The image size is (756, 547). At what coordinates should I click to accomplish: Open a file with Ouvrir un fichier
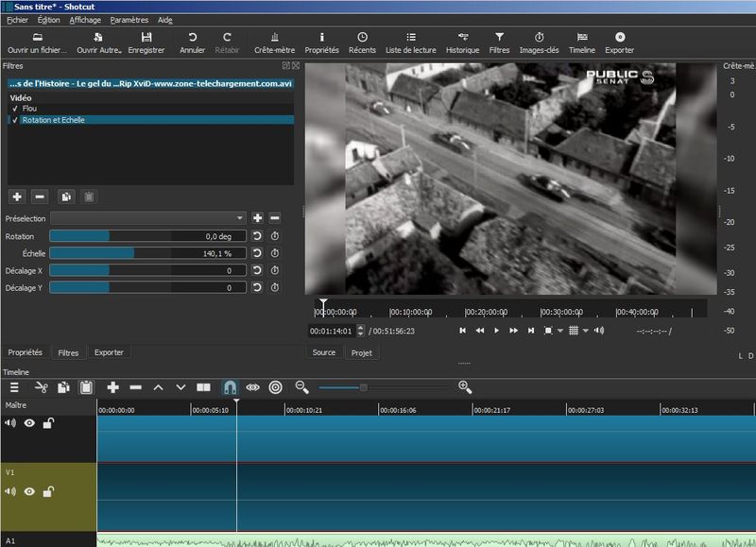[37, 43]
